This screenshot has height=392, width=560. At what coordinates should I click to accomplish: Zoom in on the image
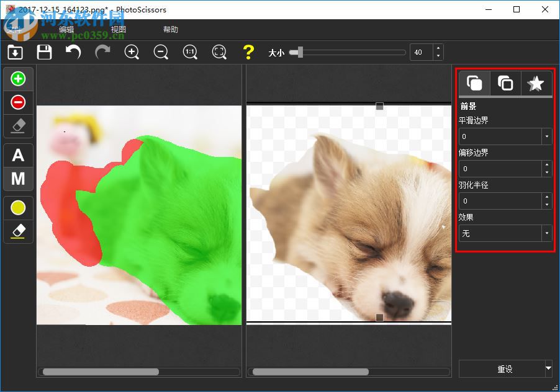click(x=132, y=52)
